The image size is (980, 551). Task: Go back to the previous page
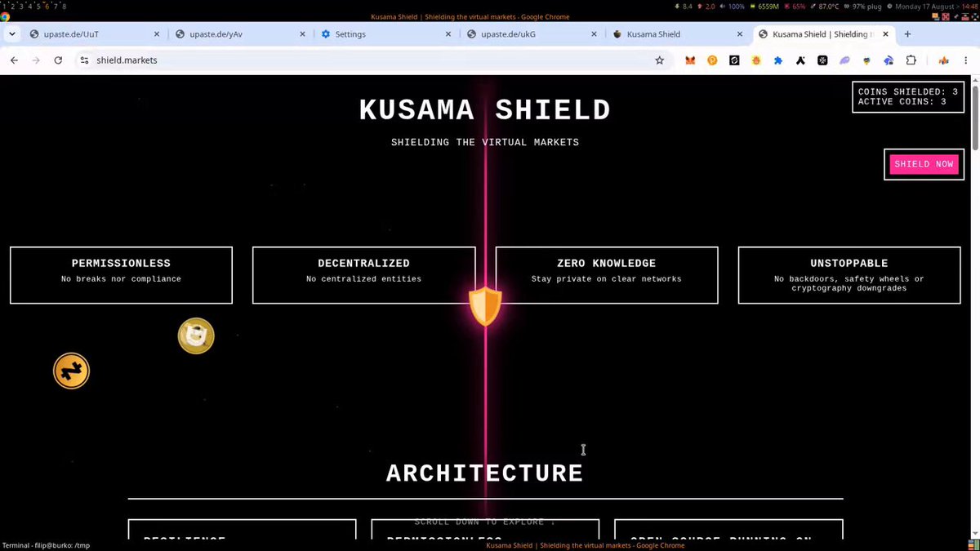pyautogui.click(x=14, y=60)
